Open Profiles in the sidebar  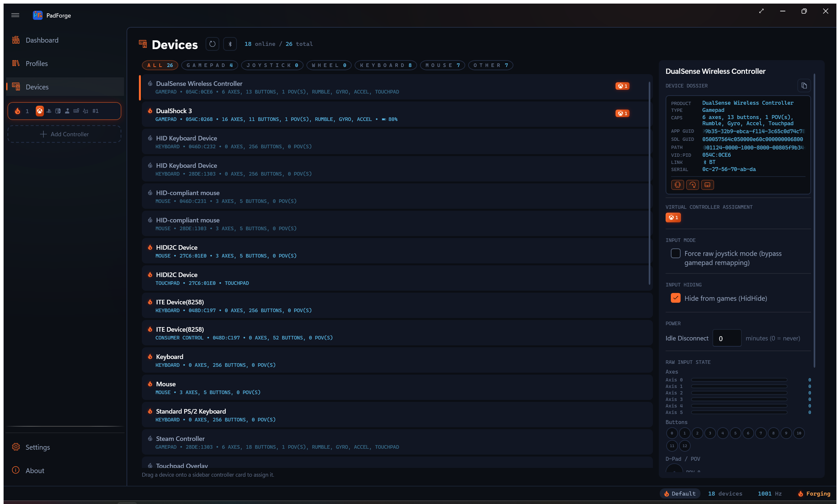pos(65,63)
